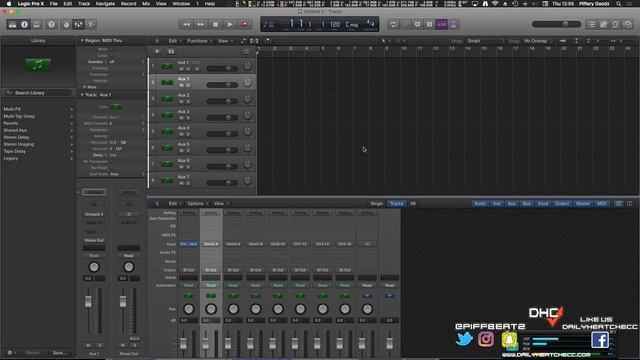Open the tracks area View menu
Image resolution: width=640 pixels, height=360 pixels.
[224, 41]
